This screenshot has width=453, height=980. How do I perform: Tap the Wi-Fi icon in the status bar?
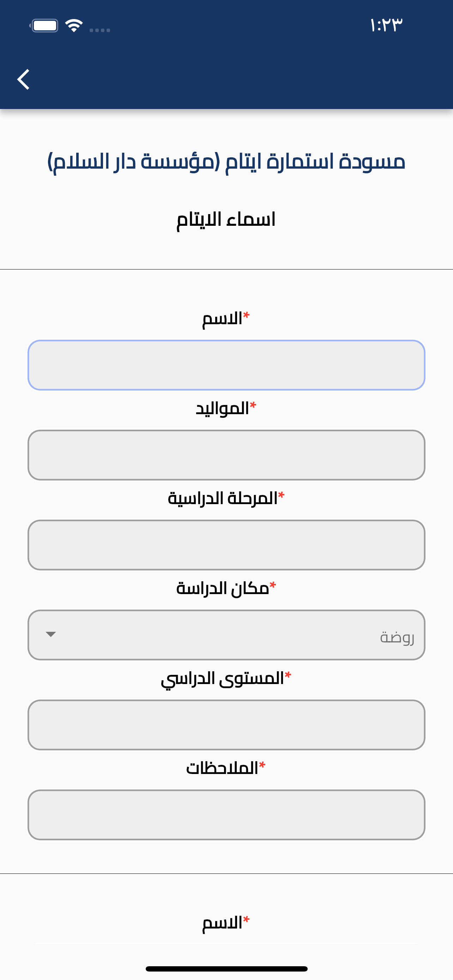(x=74, y=25)
